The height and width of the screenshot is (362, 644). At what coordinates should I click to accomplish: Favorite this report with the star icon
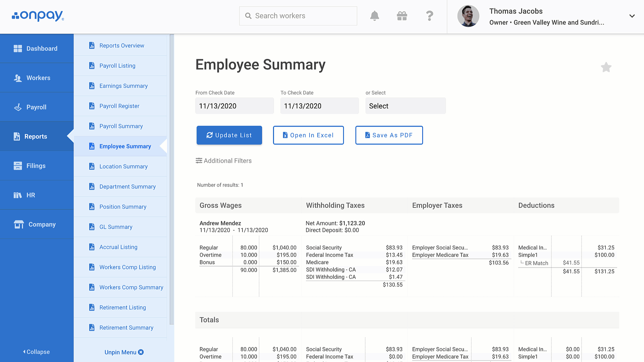(606, 67)
